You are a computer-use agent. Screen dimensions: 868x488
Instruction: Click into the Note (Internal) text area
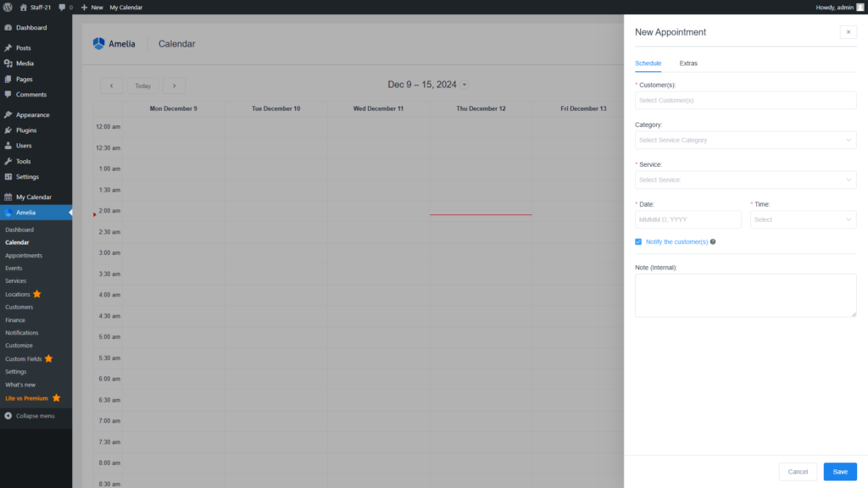coord(745,295)
